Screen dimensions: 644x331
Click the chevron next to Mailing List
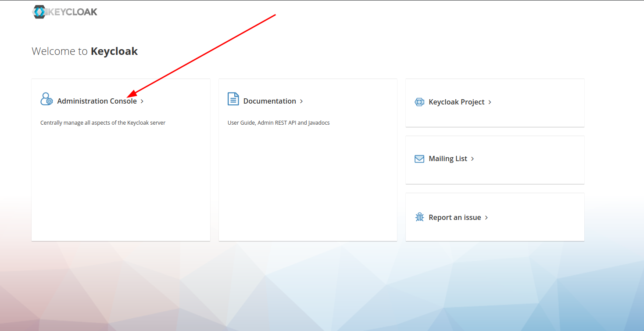click(x=472, y=159)
